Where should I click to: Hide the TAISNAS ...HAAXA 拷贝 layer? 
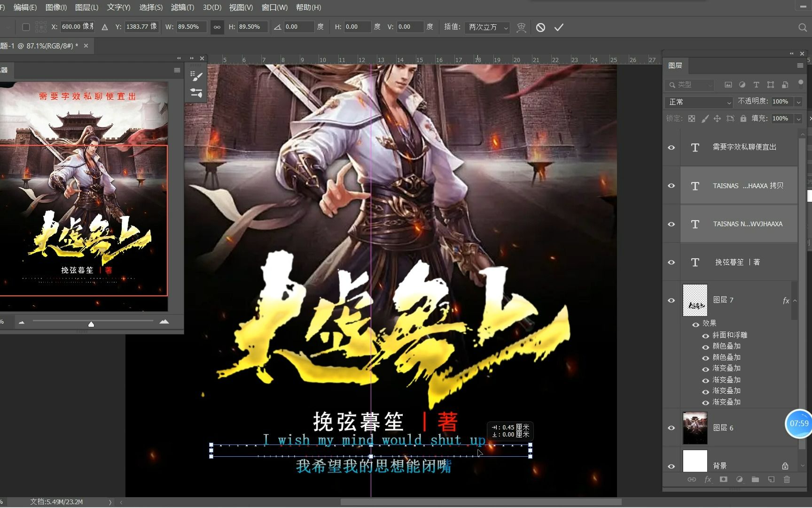click(x=671, y=186)
